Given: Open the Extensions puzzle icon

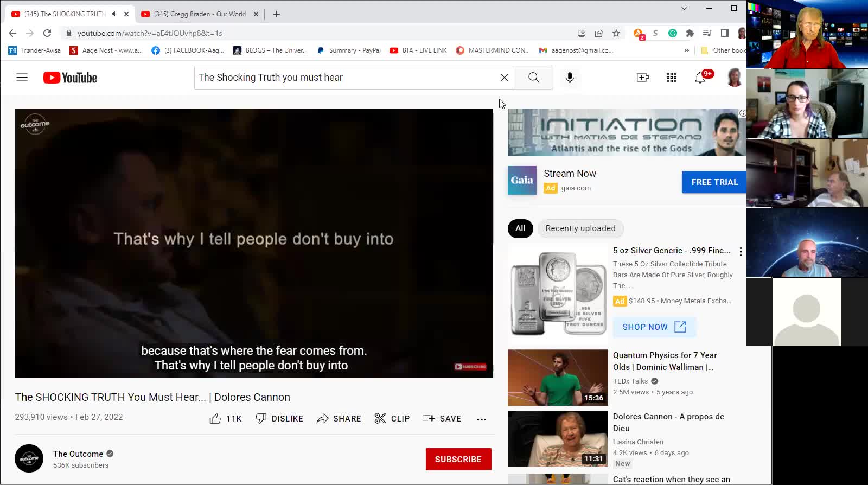Looking at the screenshot, I should tap(690, 33).
